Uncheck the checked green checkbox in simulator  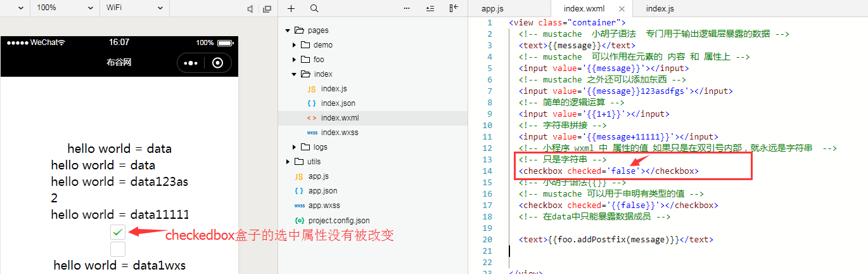pyautogui.click(x=118, y=232)
